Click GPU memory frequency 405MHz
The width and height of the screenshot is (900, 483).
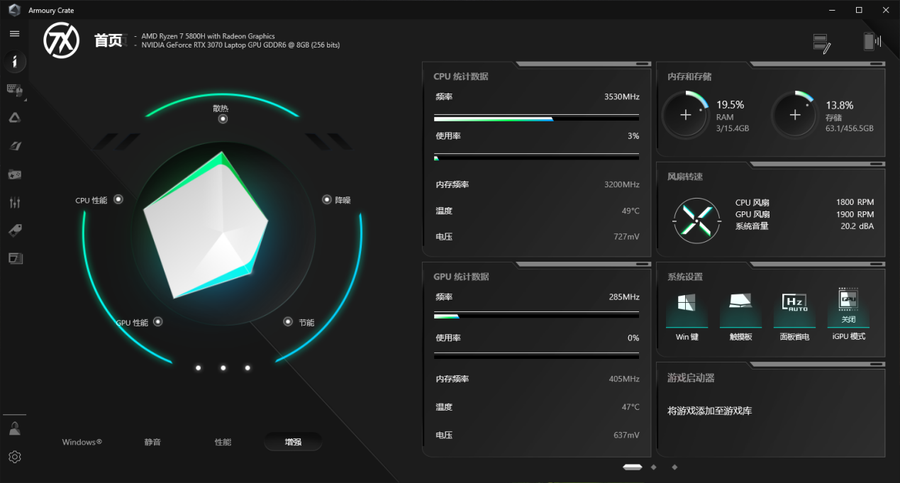[624, 379]
